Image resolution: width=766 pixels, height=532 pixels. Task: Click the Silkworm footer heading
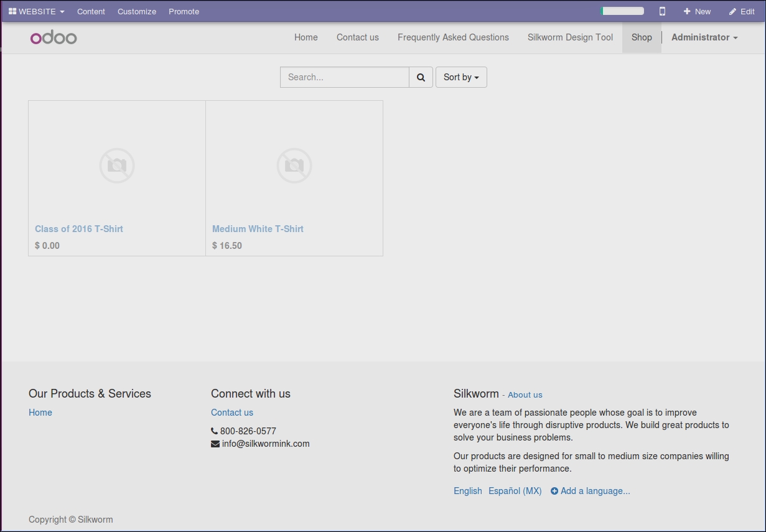pos(476,393)
